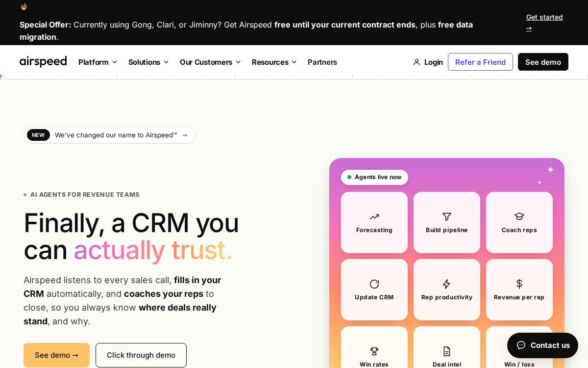Image resolution: width=588 pixels, height=368 pixels.
Task: Open the Our Customers navigation item
Action: [210, 62]
